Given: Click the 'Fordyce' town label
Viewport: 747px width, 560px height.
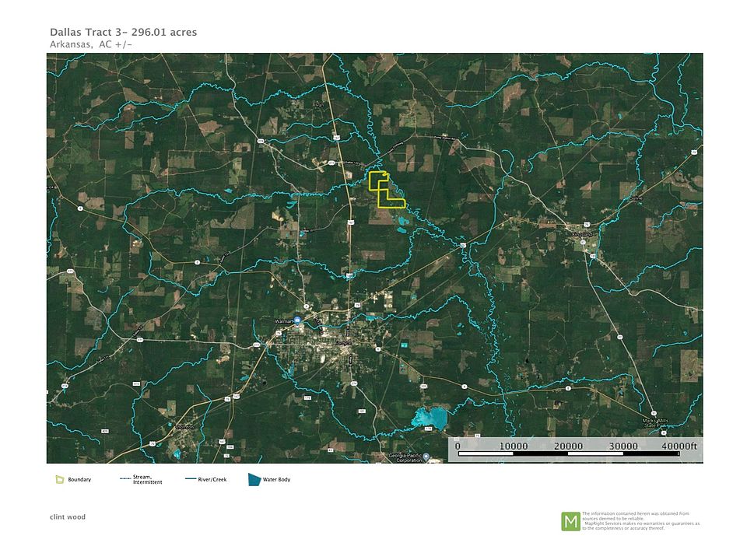Looking at the screenshot, I should (342, 343).
